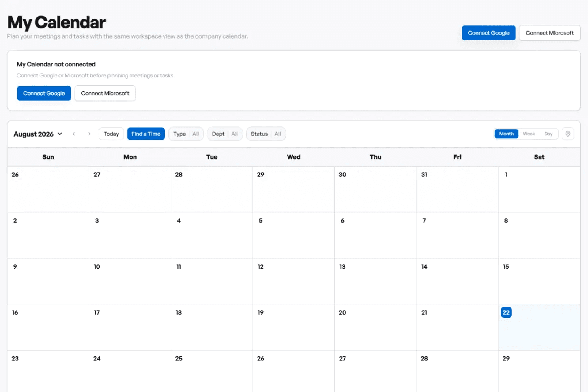
Task: Open the Status filter dropdown
Action: pos(266,134)
